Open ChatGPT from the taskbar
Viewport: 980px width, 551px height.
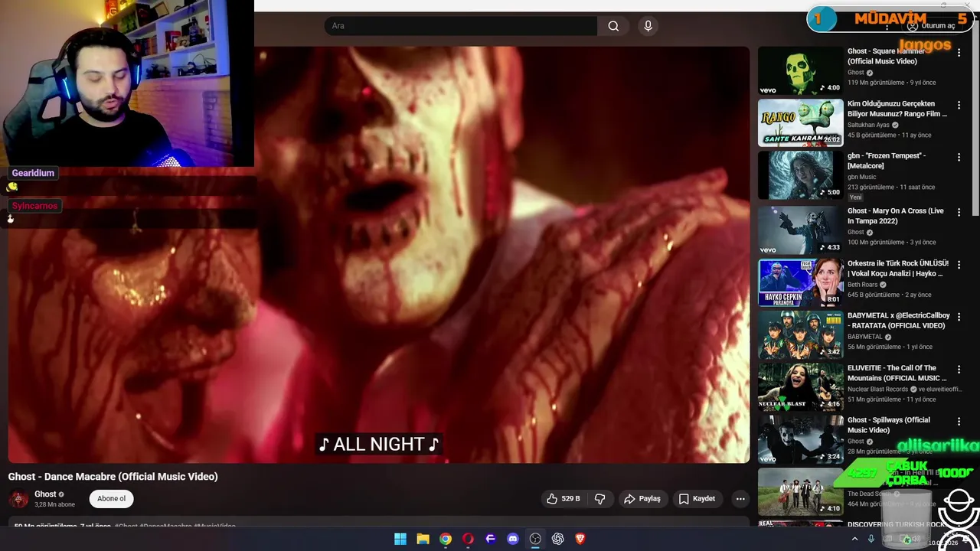[558, 539]
